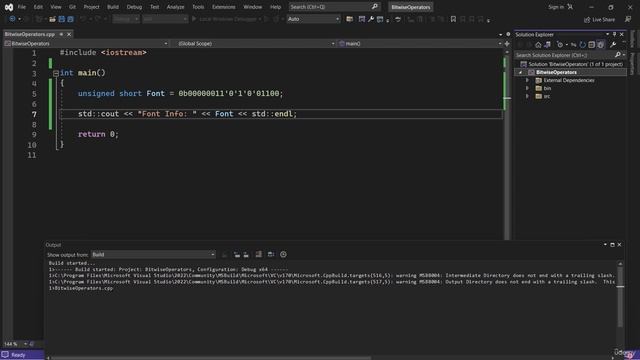The width and height of the screenshot is (640, 360).
Task: Click the editor vertical scrollbar
Action: [x=507, y=143]
